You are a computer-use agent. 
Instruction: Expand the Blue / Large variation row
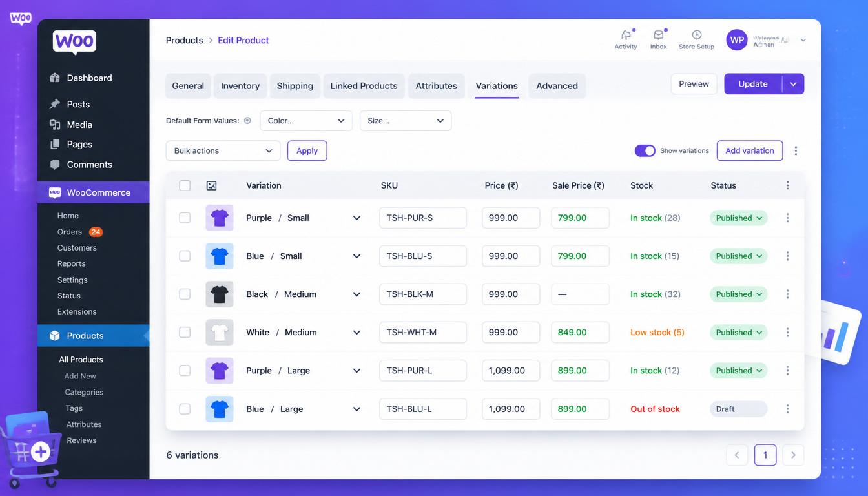click(356, 409)
